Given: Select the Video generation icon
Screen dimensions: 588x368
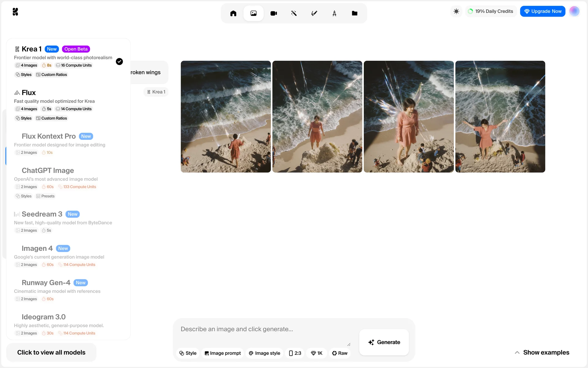Looking at the screenshot, I should click(x=273, y=13).
